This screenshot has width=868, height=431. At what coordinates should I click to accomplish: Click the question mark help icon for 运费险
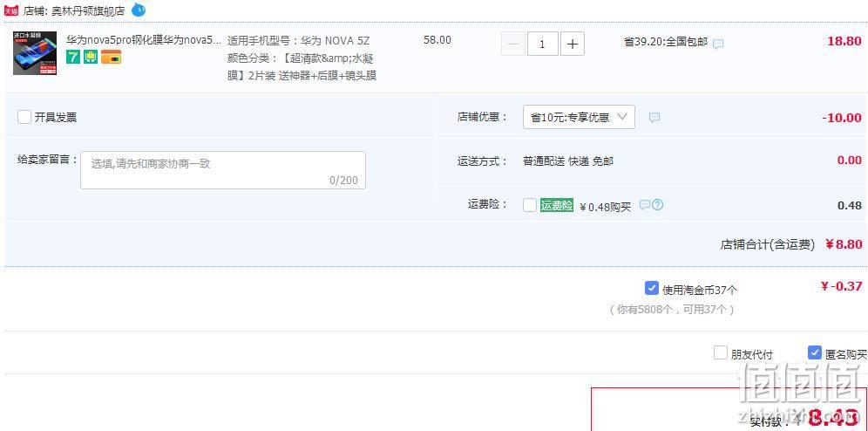[x=657, y=205]
